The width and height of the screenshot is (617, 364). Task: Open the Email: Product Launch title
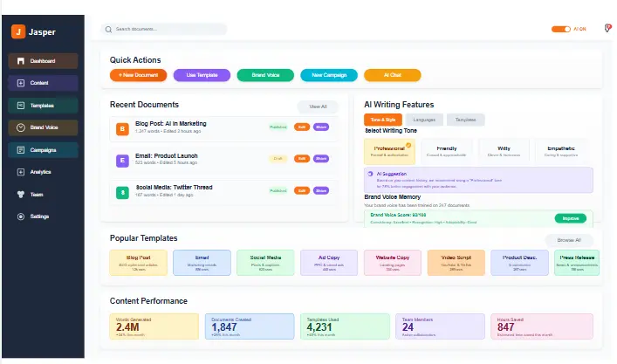(167, 156)
